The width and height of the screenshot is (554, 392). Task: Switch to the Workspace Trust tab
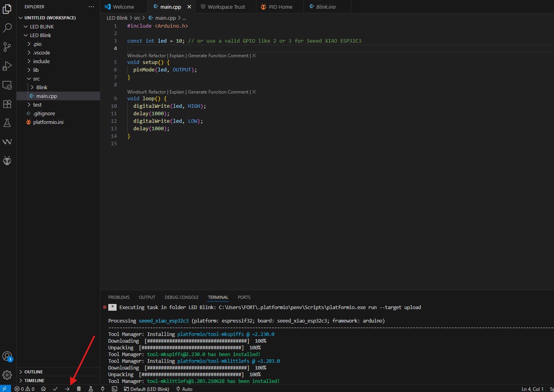tap(226, 7)
